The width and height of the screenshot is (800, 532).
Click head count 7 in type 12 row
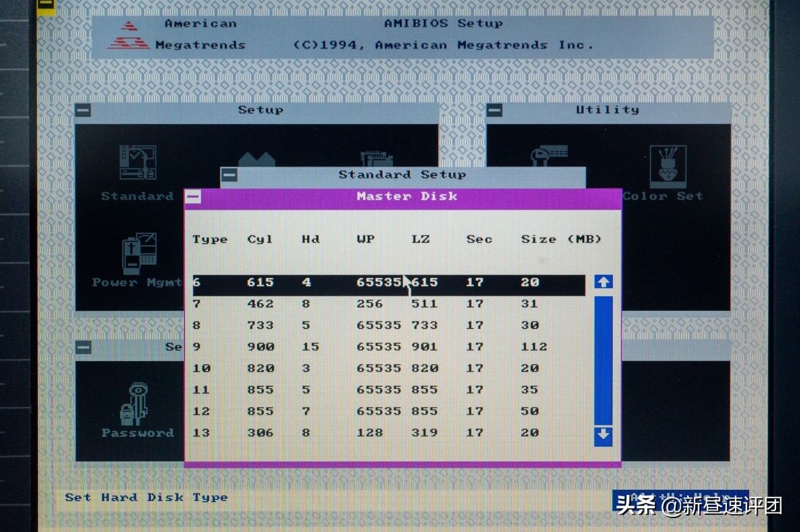click(306, 412)
